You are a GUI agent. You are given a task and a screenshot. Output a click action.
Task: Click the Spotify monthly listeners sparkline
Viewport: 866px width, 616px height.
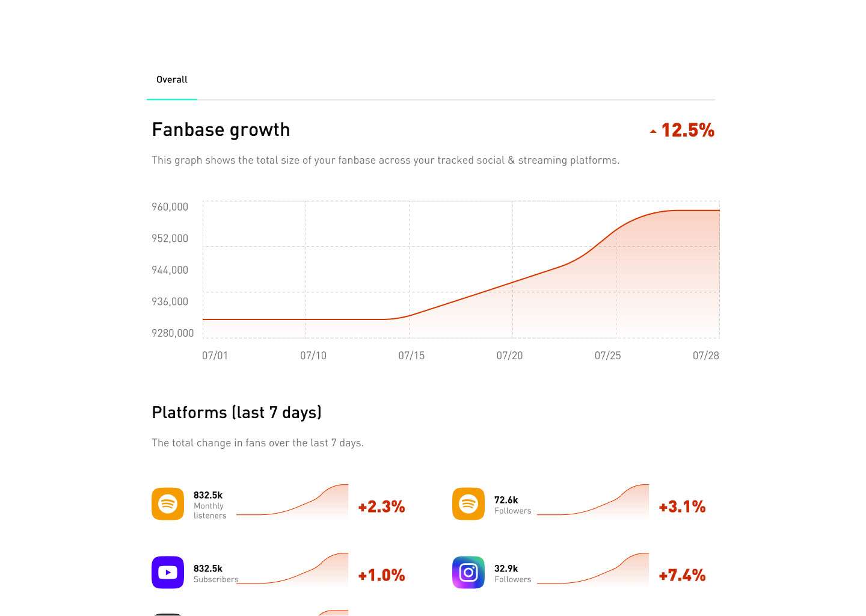click(292, 502)
